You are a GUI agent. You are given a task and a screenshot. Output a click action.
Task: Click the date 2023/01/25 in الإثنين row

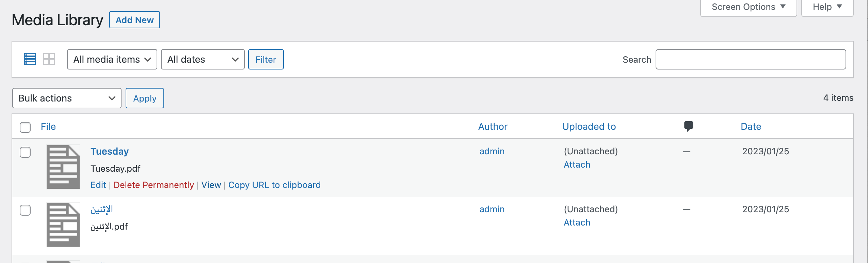766,209
